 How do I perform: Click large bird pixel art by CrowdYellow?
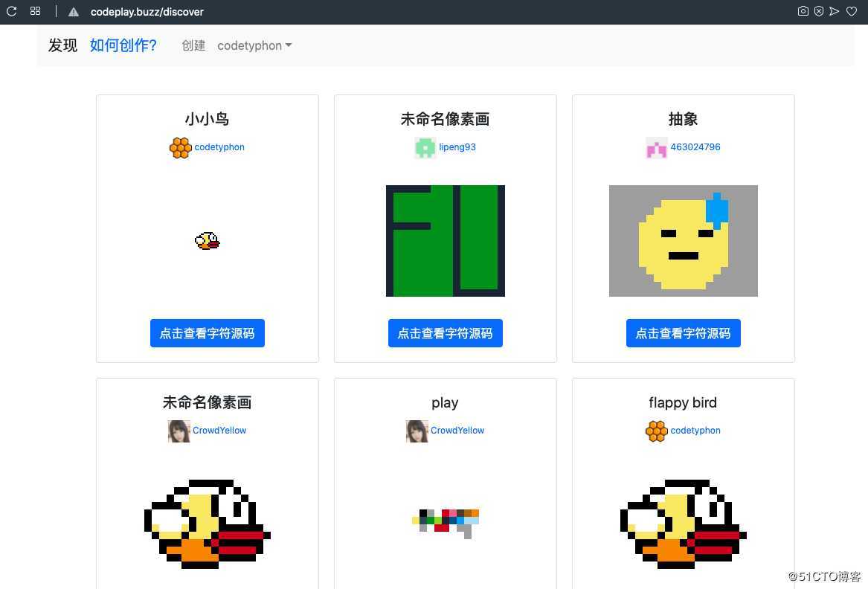pyautogui.click(x=208, y=524)
